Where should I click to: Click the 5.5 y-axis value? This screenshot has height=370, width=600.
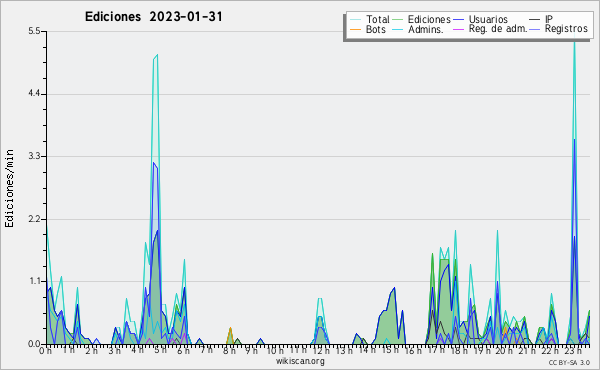34,31
